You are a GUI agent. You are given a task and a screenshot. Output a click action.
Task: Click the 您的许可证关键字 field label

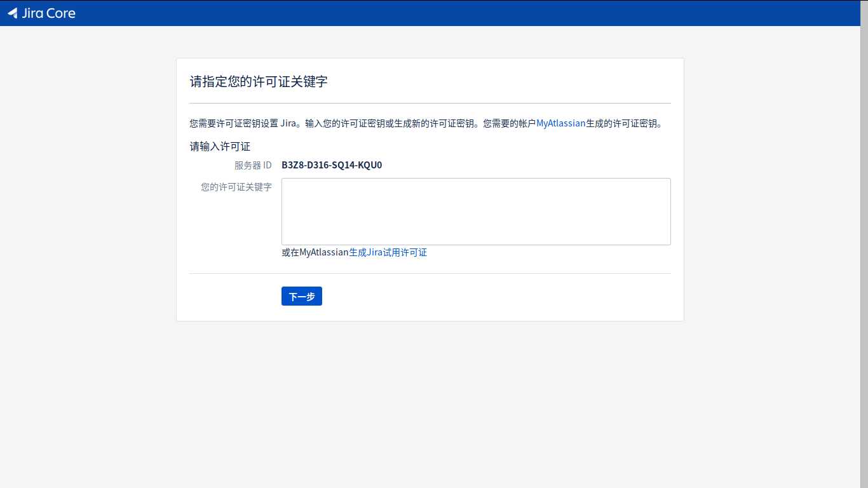236,187
